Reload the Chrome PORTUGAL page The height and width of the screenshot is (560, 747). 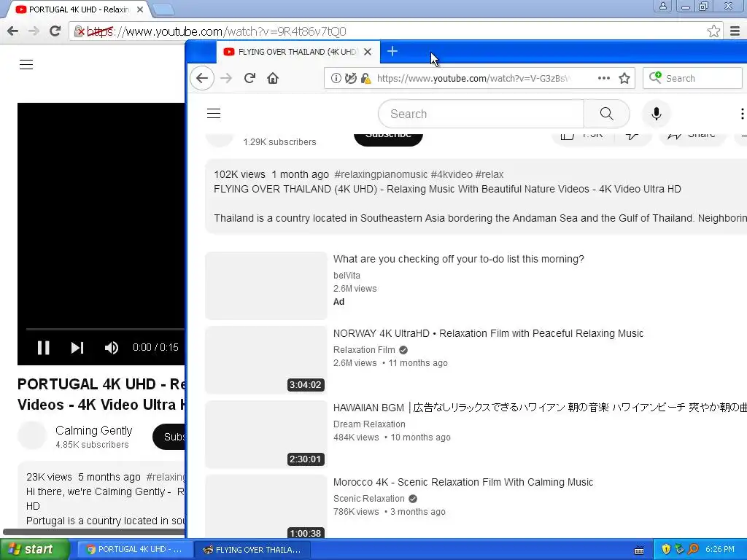55,31
